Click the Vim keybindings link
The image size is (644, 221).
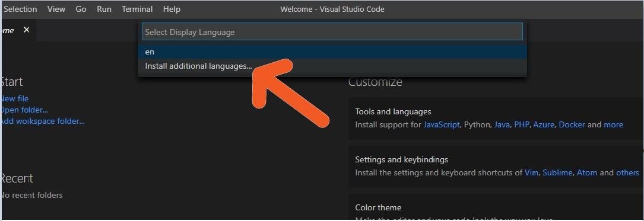click(x=531, y=172)
